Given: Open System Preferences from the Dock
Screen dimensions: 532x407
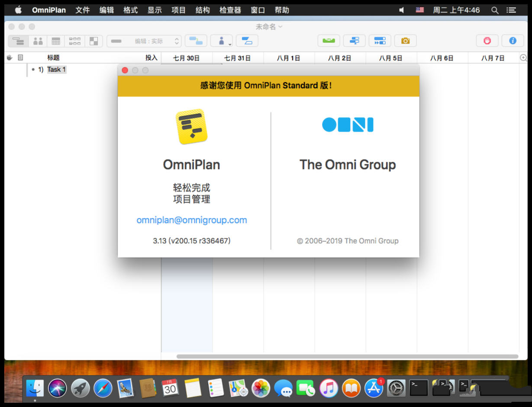Looking at the screenshot, I should coord(396,388).
